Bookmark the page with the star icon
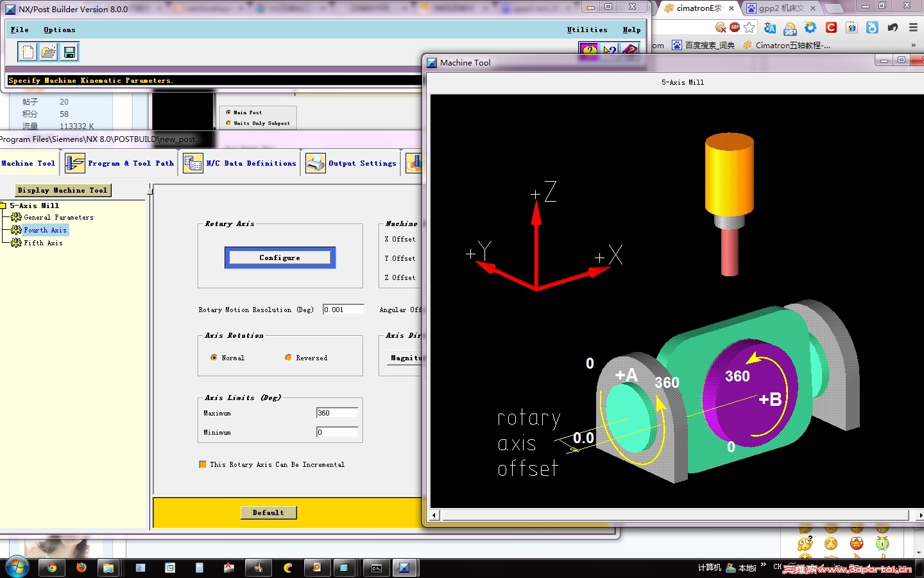The width and height of the screenshot is (924, 578). pyautogui.click(x=749, y=27)
